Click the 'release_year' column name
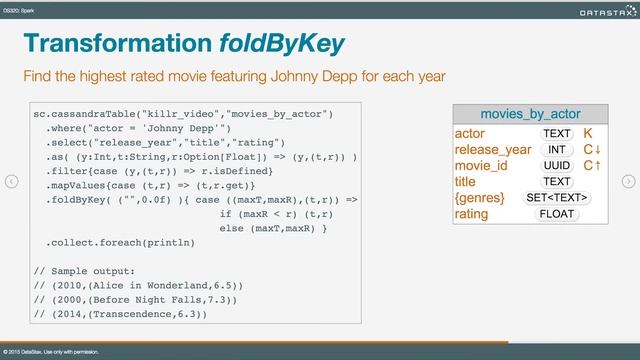 point(493,149)
